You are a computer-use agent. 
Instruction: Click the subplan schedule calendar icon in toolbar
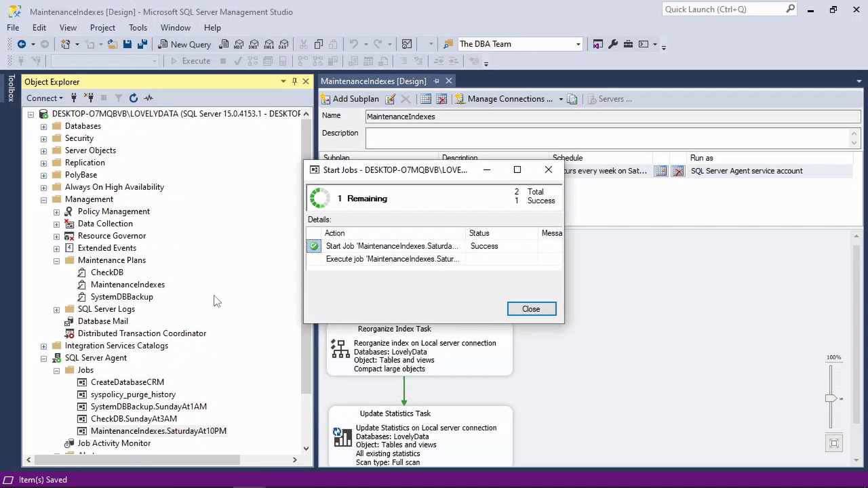pyautogui.click(x=426, y=99)
